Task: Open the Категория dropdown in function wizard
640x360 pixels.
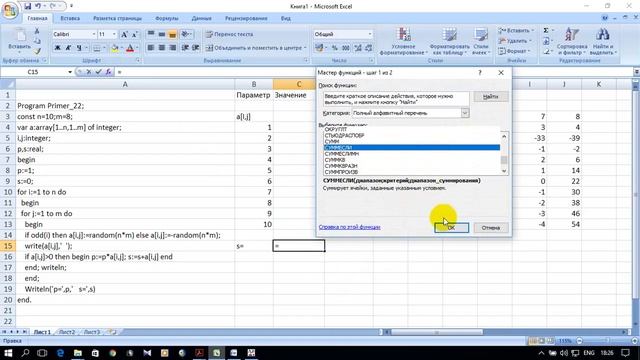Action: pos(464,113)
